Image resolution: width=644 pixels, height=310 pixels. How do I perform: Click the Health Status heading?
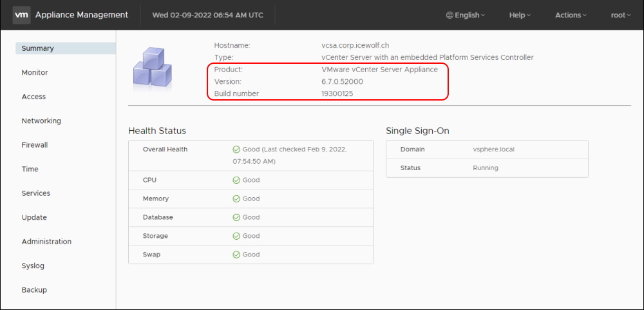coord(157,131)
